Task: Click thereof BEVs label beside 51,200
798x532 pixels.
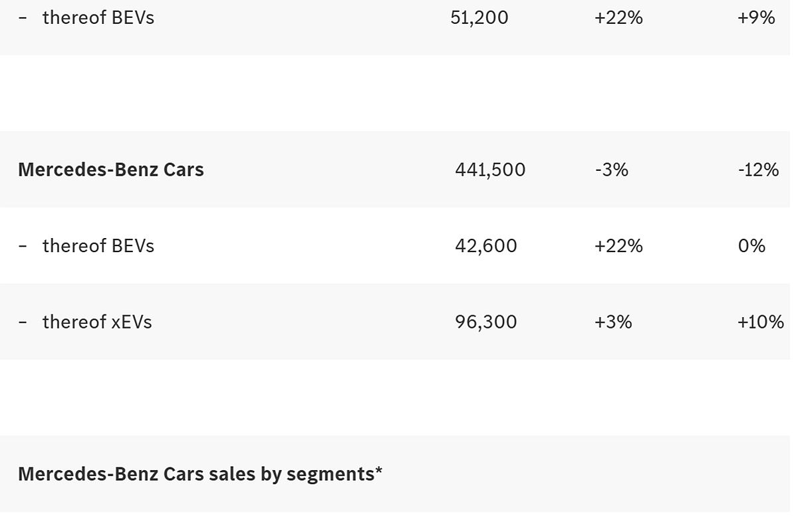Action: (98, 17)
